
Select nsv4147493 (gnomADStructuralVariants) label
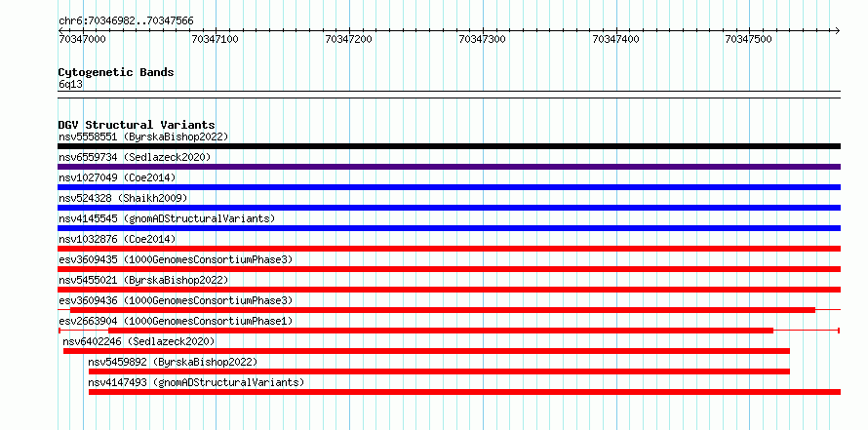pyautogui.click(x=196, y=382)
